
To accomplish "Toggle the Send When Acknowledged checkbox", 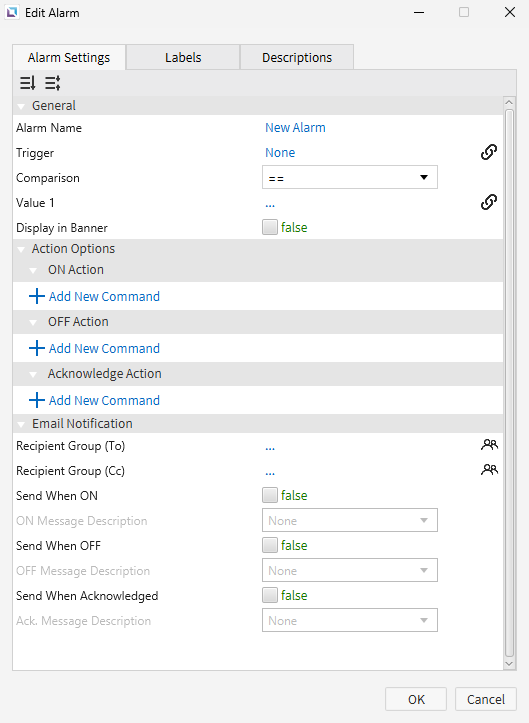I will pos(270,595).
